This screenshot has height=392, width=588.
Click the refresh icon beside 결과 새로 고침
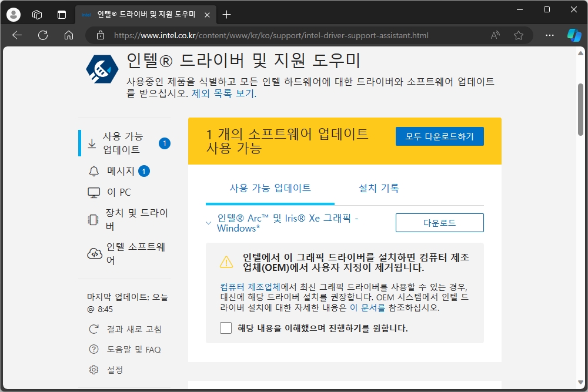[x=93, y=329]
